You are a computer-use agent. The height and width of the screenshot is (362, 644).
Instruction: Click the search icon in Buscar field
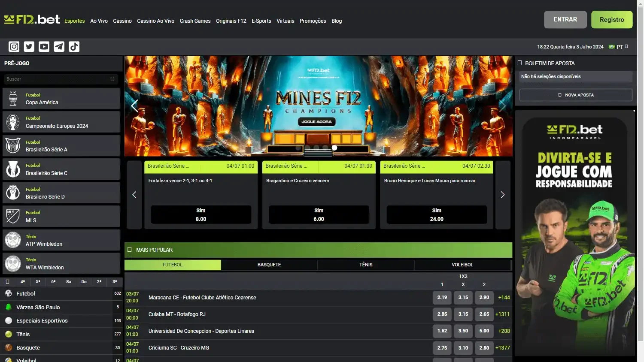[x=112, y=79]
